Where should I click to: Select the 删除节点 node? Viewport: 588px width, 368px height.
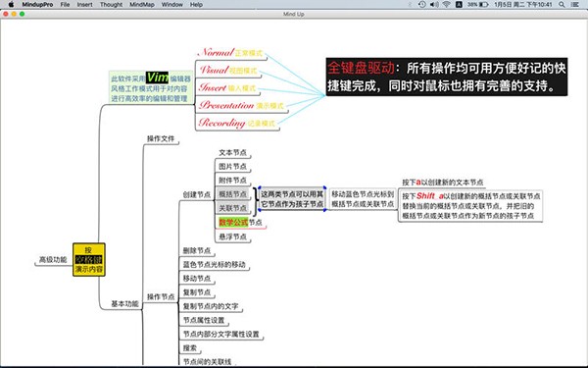(197, 250)
